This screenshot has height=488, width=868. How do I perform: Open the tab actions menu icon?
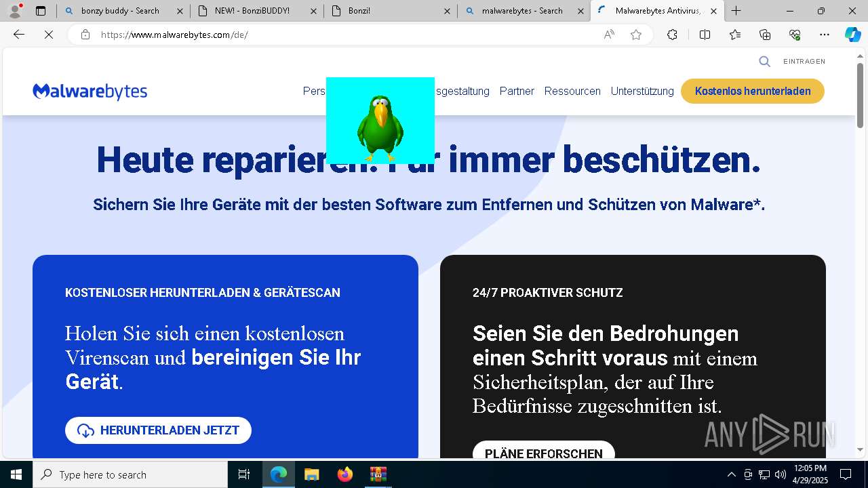click(41, 11)
